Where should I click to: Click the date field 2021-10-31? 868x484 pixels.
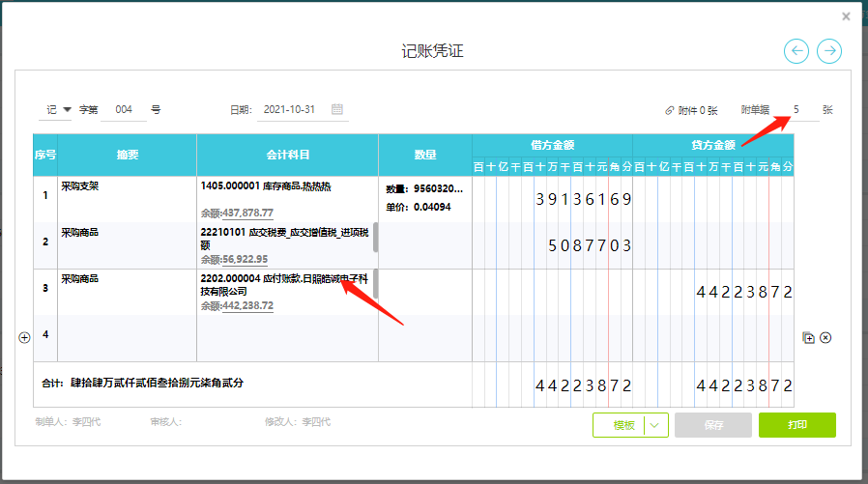tap(290, 109)
